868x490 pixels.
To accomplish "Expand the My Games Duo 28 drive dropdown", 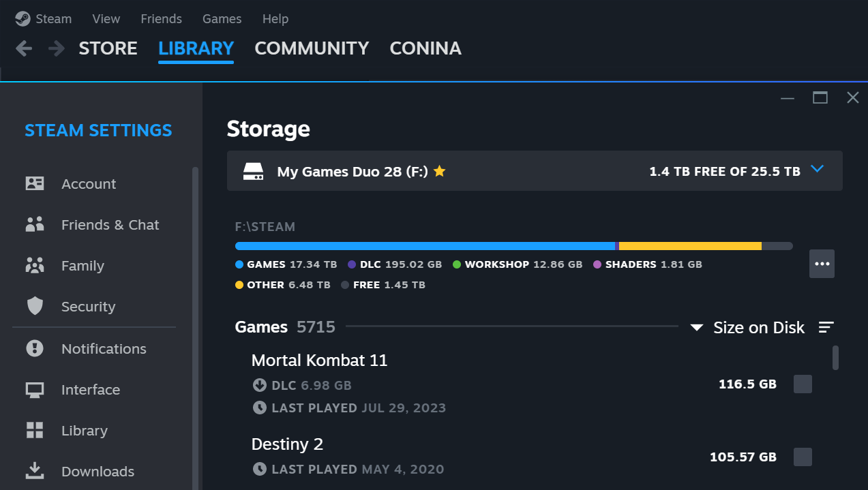I will (x=818, y=170).
